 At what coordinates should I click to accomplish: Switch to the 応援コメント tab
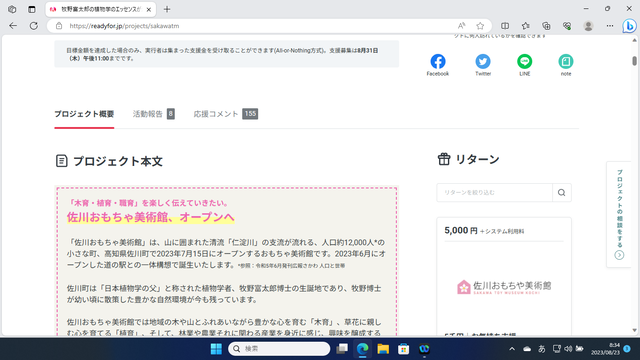(x=226, y=114)
